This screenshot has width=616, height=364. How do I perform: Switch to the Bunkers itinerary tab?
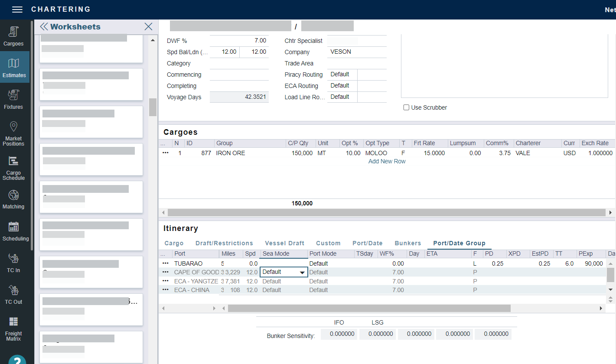pyautogui.click(x=407, y=243)
